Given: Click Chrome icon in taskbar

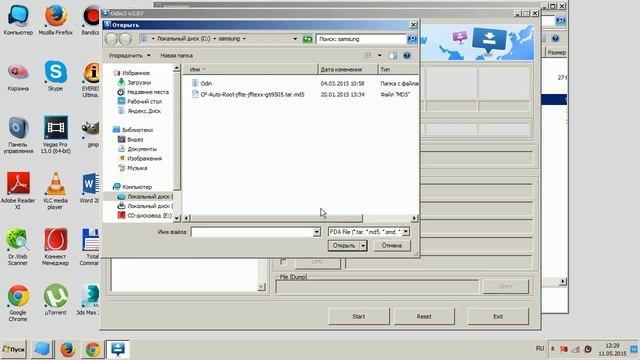Looking at the screenshot, I should (x=93, y=349).
